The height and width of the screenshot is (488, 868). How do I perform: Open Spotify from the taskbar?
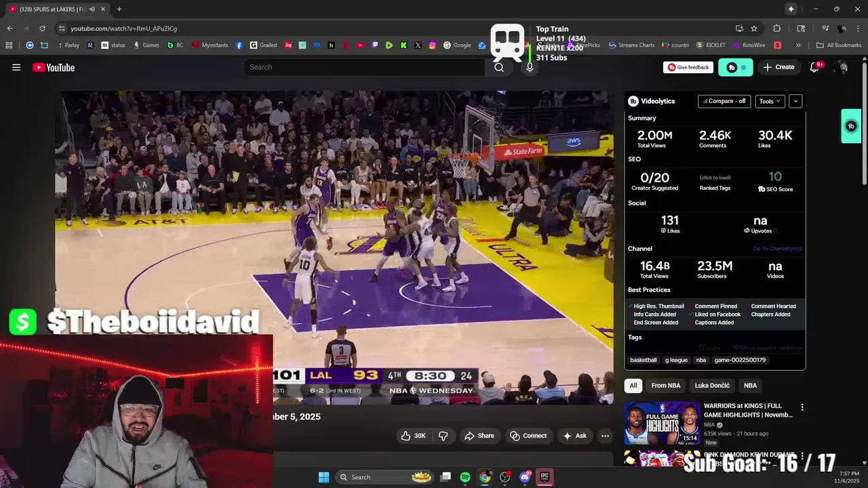pos(465,477)
